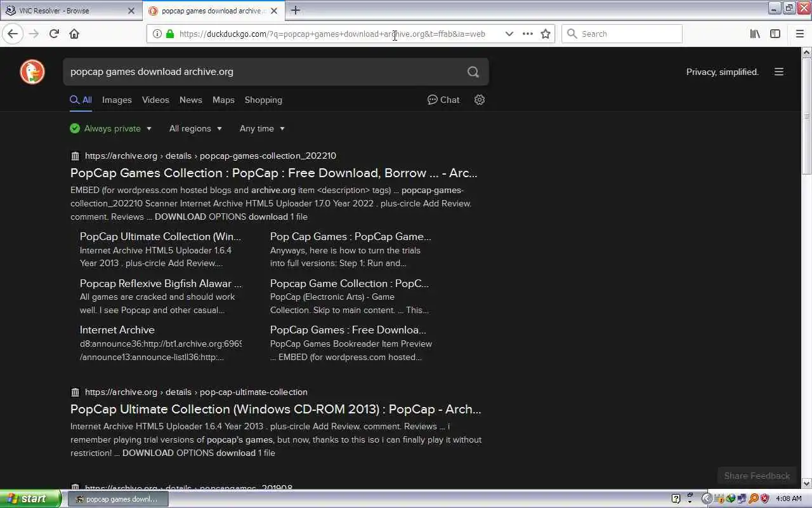812x508 pixels.
Task: Focus the toolbar Search box
Action: pos(622,34)
